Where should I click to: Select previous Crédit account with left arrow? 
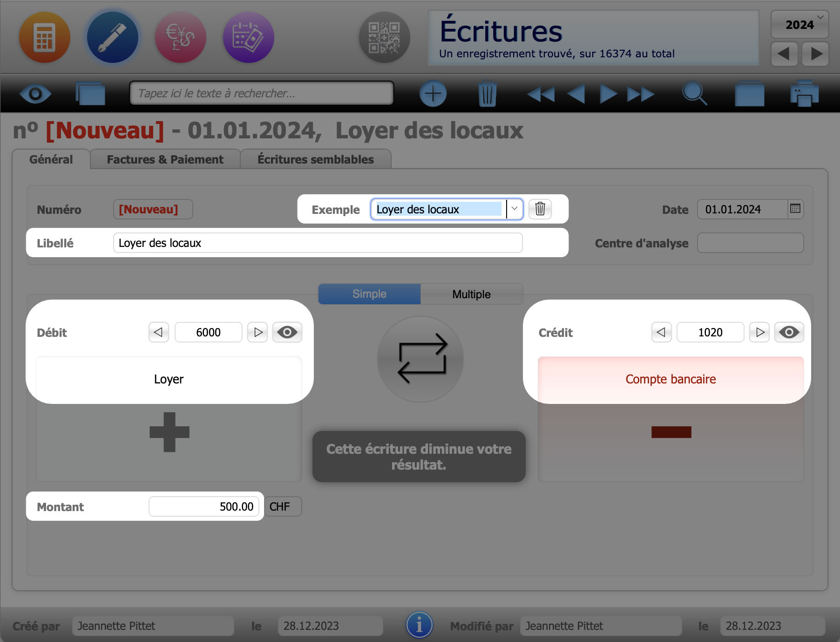pos(661,332)
